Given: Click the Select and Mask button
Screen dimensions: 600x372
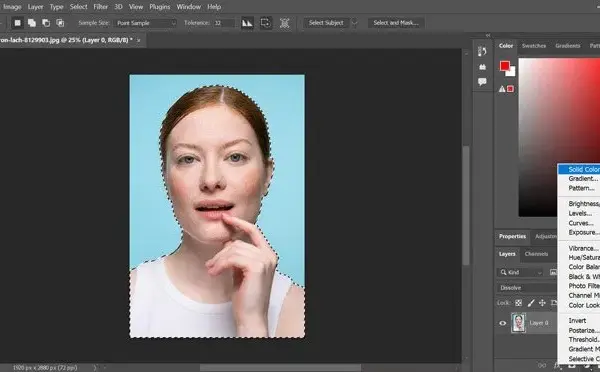Looking at the screenshot, I should click(x=396, y=23).
